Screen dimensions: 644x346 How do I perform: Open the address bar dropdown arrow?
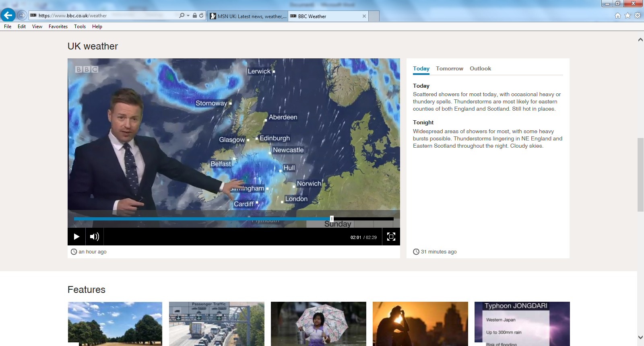click(x=188, y=16)
